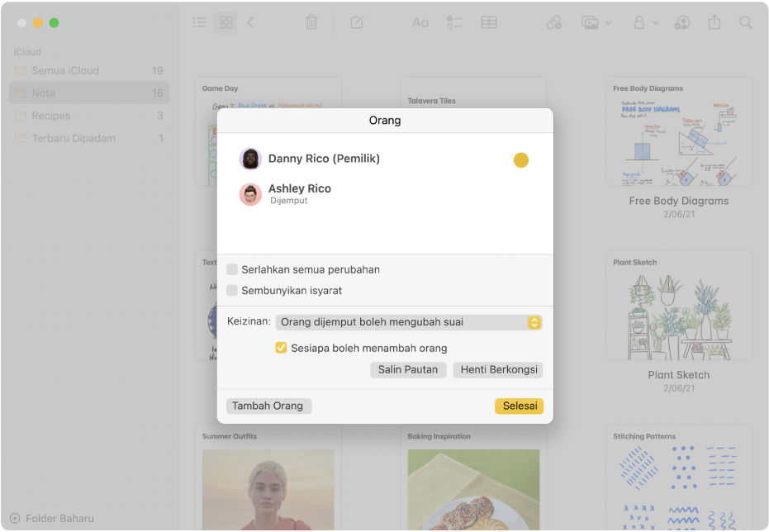Image resolution: width=769 pixels, height=532 pixels.
Task: Open the Keizinan permission dropdown
Action: coord(409,322)
